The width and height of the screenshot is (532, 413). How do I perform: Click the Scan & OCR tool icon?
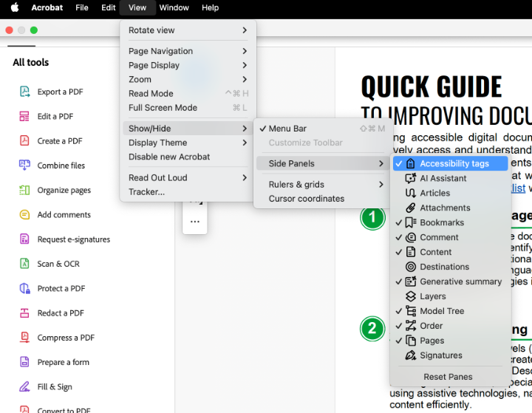coord(24,263)
